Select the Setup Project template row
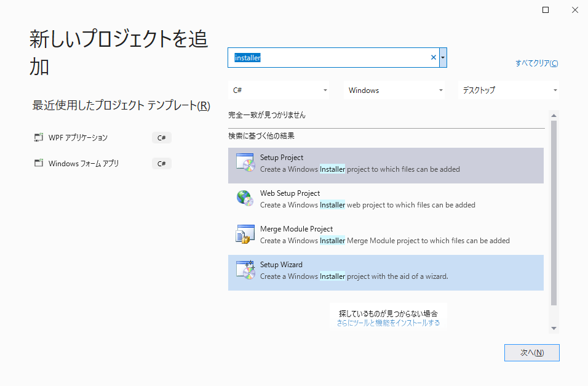This screenshot has width=588, height=386. pyautogui.click(x=386, y=166)
